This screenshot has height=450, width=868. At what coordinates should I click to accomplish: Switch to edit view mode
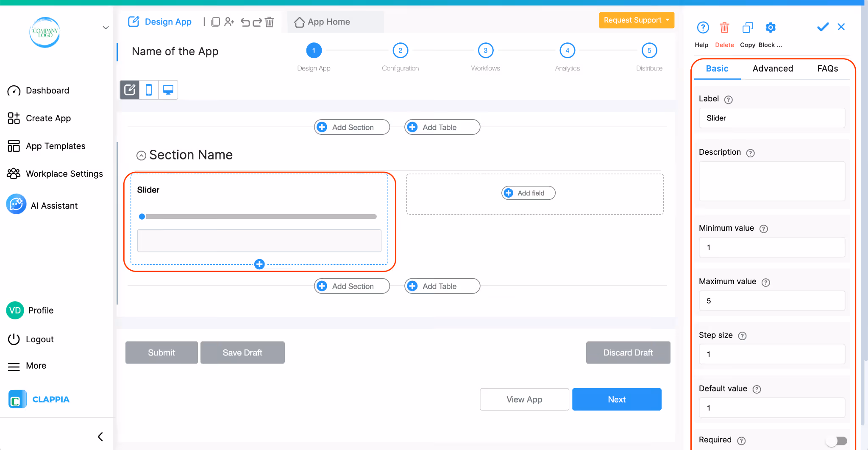(130, 90)
